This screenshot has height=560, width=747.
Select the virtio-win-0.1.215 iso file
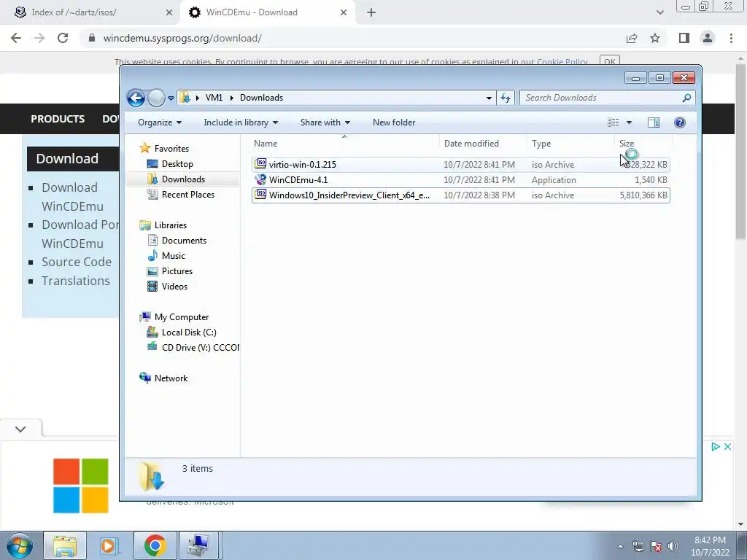(x=461, y=165)
